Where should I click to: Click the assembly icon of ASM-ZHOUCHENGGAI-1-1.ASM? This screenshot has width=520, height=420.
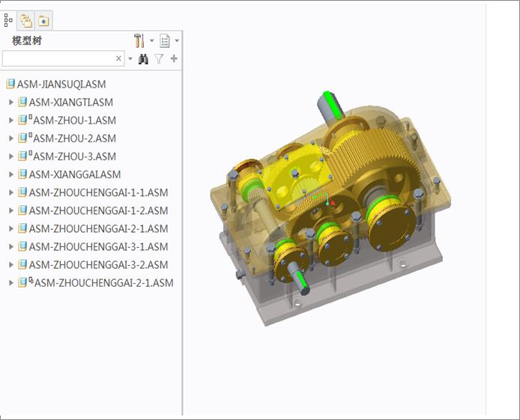click(x=22, y=192)
